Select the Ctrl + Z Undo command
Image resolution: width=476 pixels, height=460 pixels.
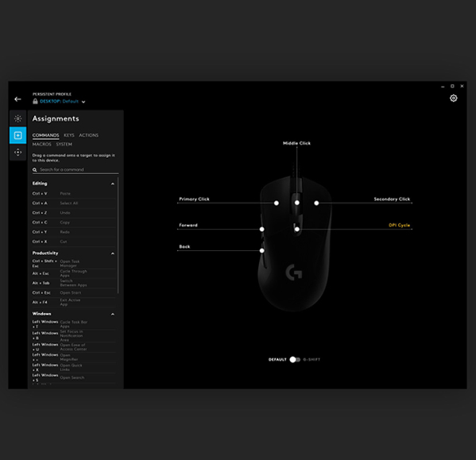74,213
